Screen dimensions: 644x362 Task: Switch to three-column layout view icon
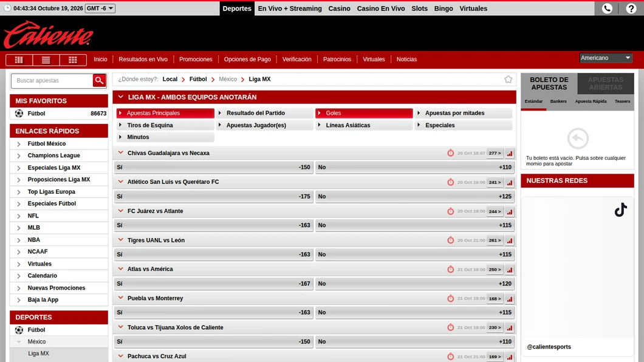point(19,60)
